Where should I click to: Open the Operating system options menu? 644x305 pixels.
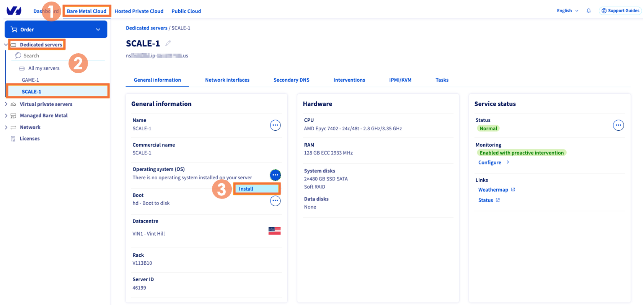coord(275,175)
